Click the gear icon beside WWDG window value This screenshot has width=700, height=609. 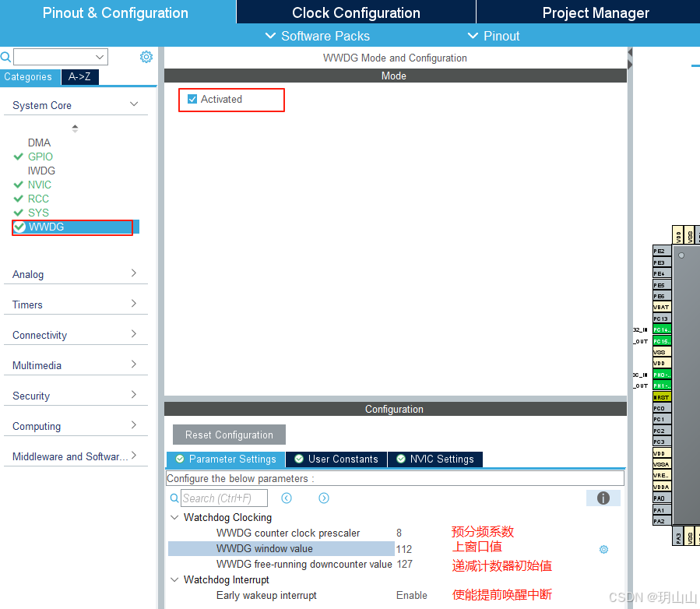tap(603, 549)
